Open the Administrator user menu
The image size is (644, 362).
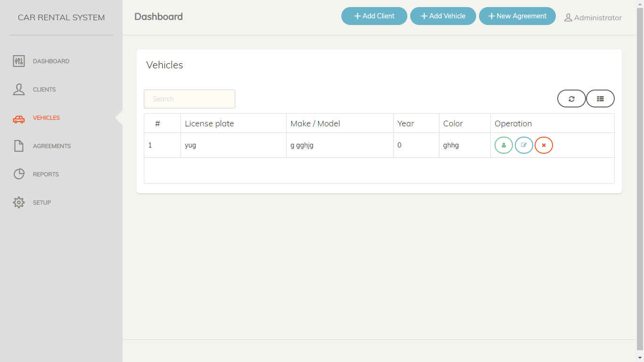tap(593, 18)
